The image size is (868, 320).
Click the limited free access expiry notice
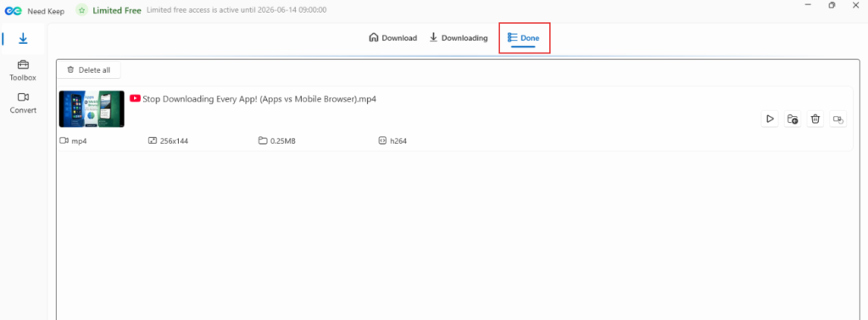pyautogui.click(x=236, y=10)
